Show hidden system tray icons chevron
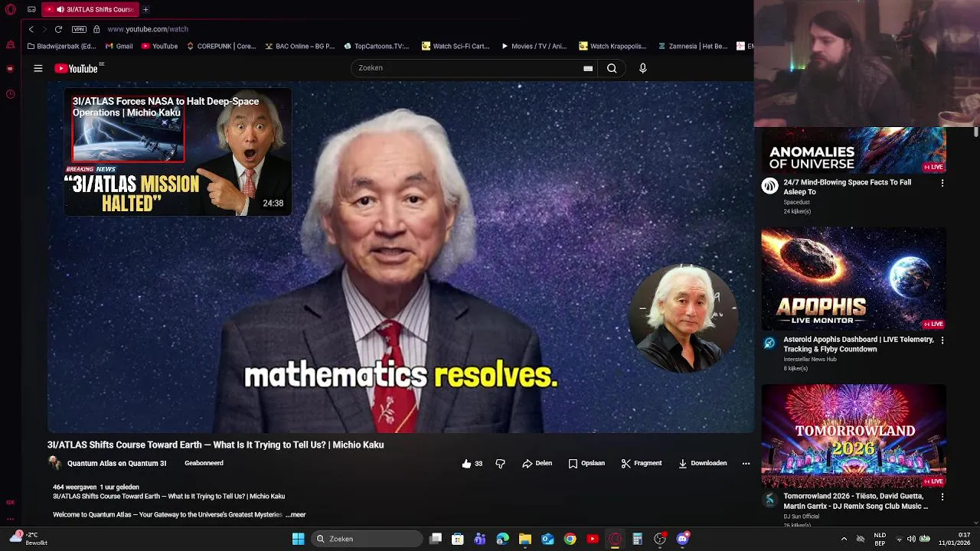This screenshot has width=980, height=551. click(x=844, y=539)
